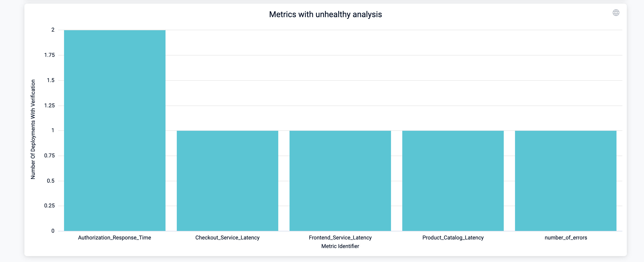
Task: Click the y-axis value 2
Action: tap(53, 30)
